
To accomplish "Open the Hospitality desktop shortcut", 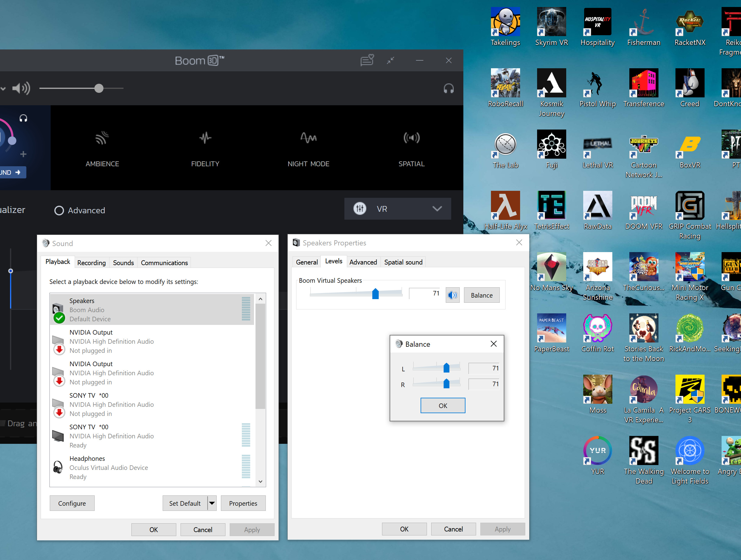I will (x=597, y=27).
